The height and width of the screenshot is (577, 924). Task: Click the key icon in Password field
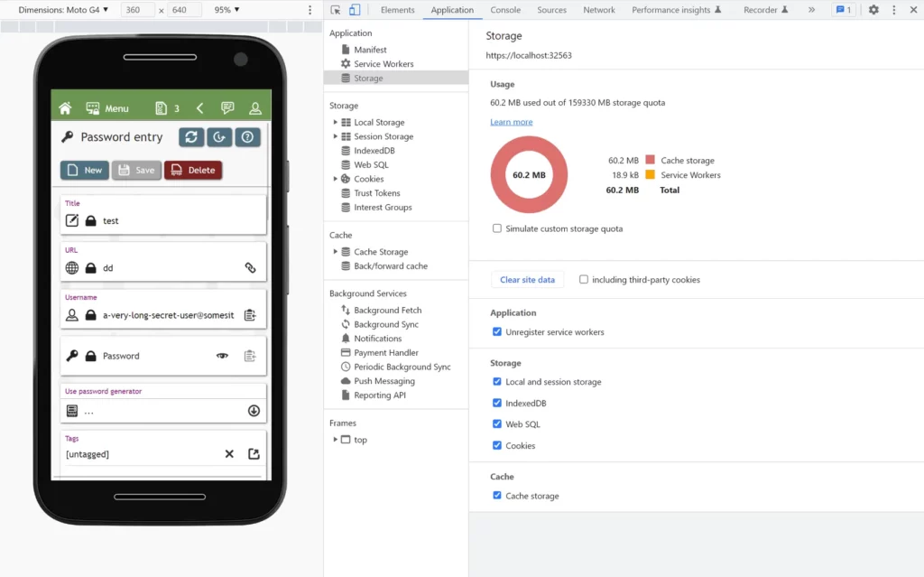(72, 356)
